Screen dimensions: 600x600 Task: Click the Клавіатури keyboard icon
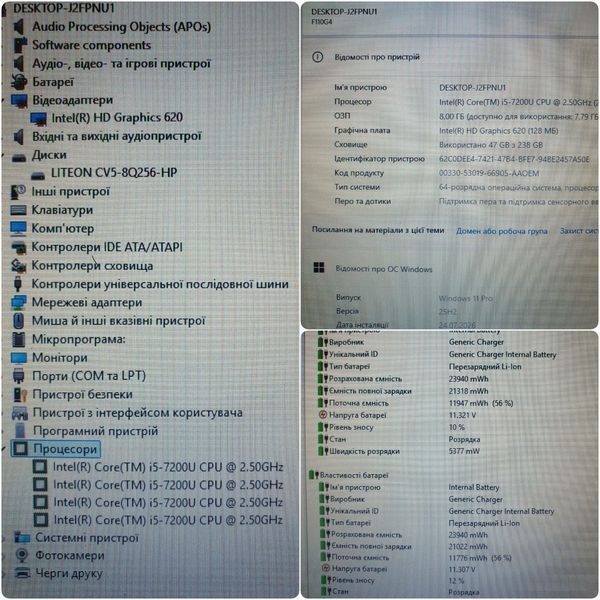coord(18,210)
